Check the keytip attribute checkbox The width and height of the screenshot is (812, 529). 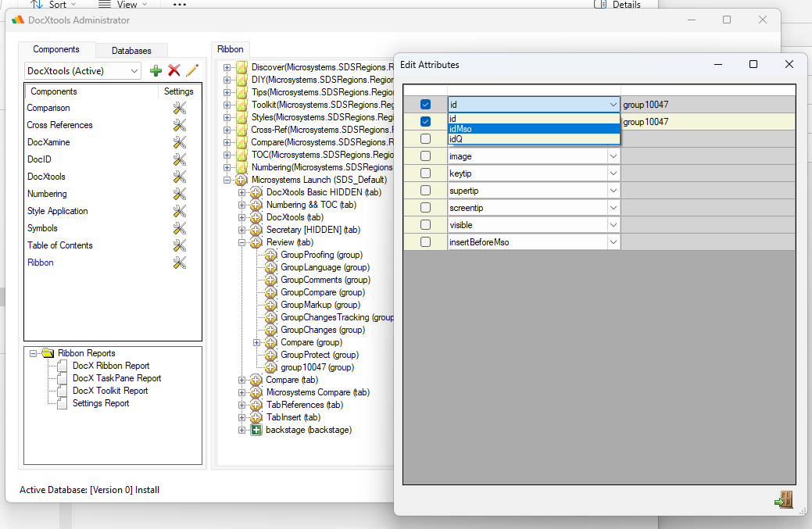pos(426,173)
